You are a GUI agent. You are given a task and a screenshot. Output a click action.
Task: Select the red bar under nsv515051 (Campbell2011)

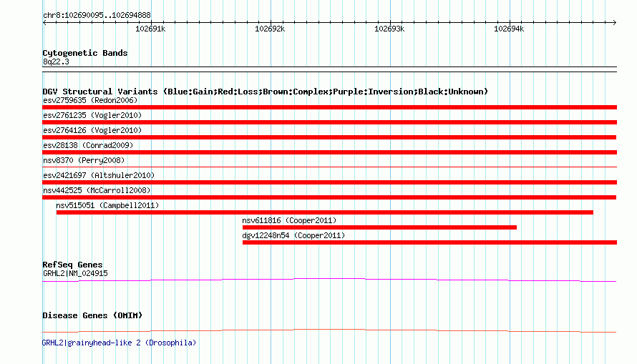click(325, 212)
